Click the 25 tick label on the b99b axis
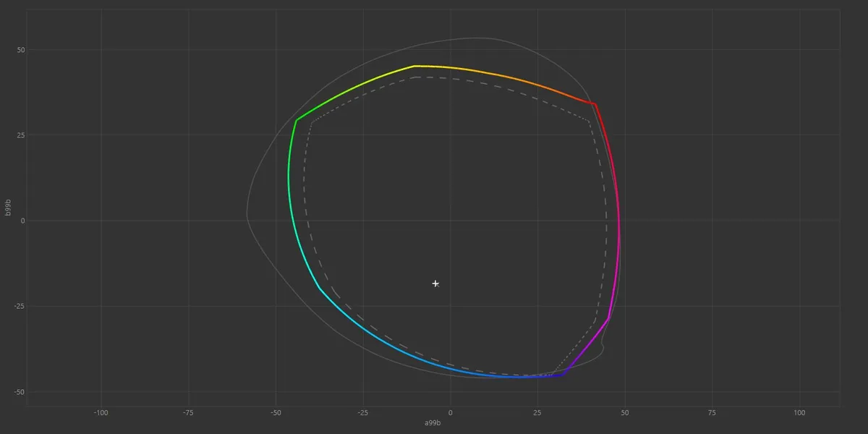This screenshot has height=434, width=868. pos(21,135)
